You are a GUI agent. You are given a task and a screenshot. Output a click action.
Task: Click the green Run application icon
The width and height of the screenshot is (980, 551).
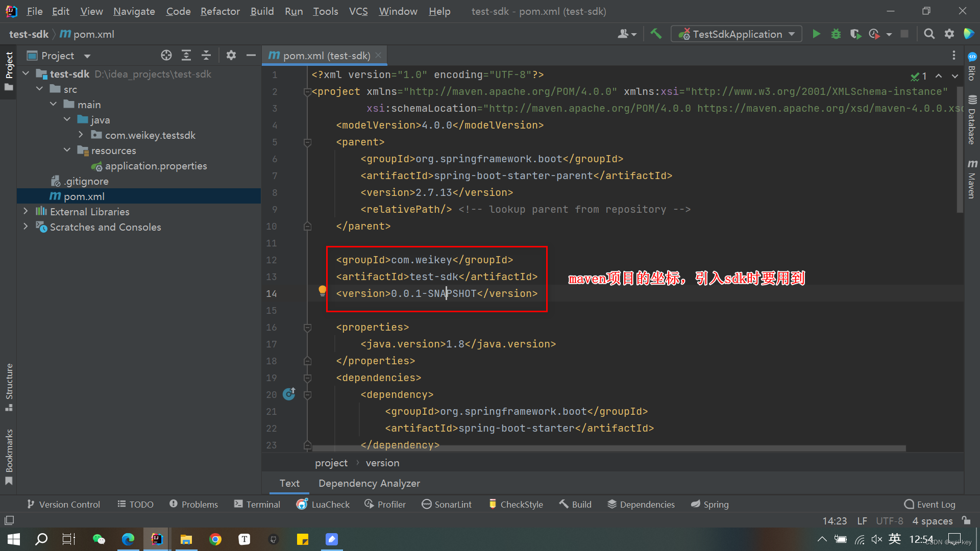(x=816, y=34)
